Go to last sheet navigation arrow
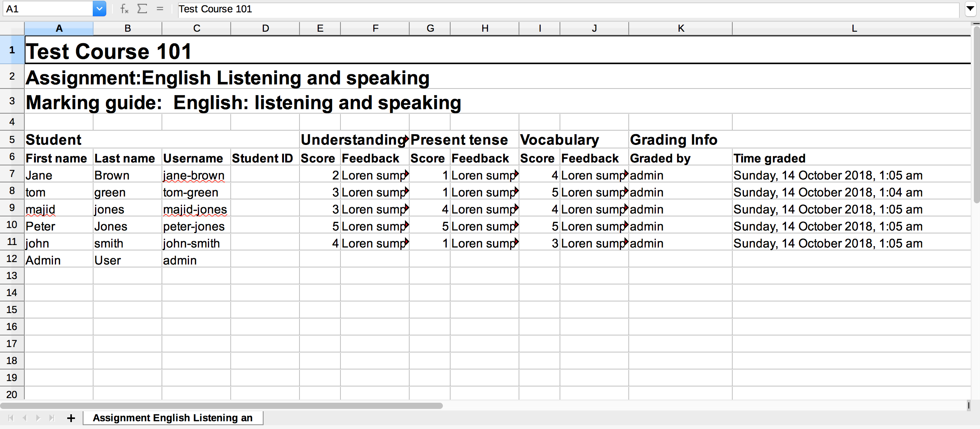The image size is (980, 429). click(52, 418)
